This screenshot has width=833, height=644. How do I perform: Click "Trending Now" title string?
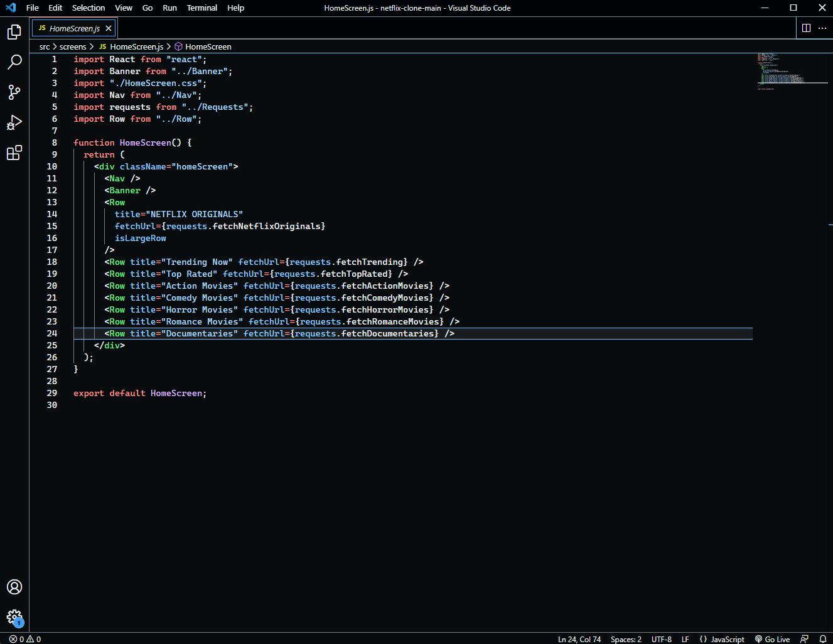(x=196, y=262)
